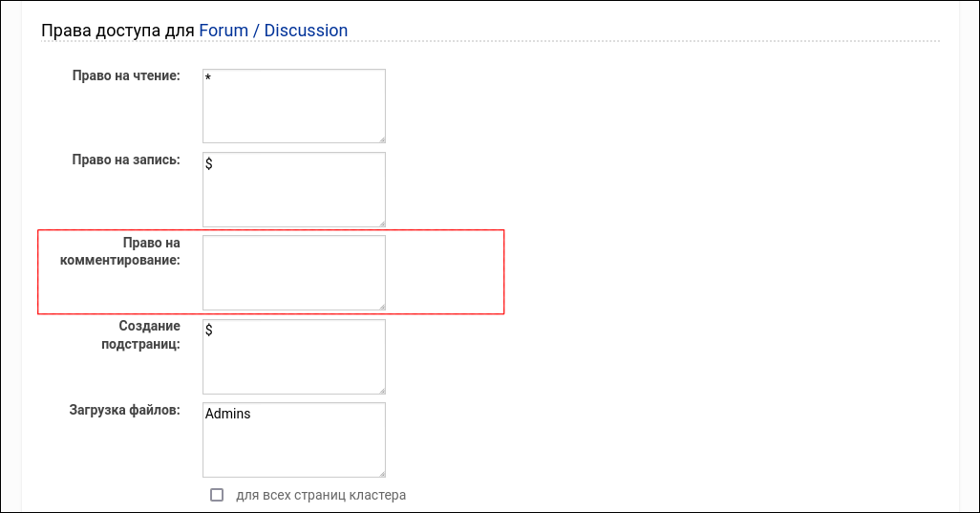Image resolution: width=980 pixels, height=513 pixels.
Task: Enable the 'для всех страниц кластера' checkbox
Action: (x=217, y=495)
